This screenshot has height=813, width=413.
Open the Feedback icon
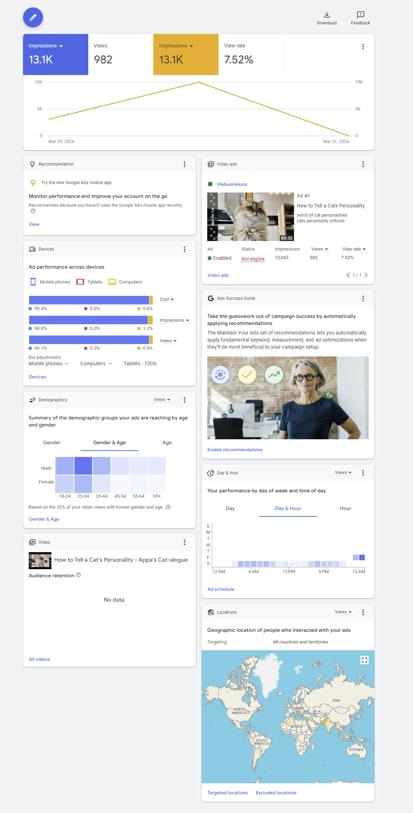pyautogui.click(x=360, y=15)
